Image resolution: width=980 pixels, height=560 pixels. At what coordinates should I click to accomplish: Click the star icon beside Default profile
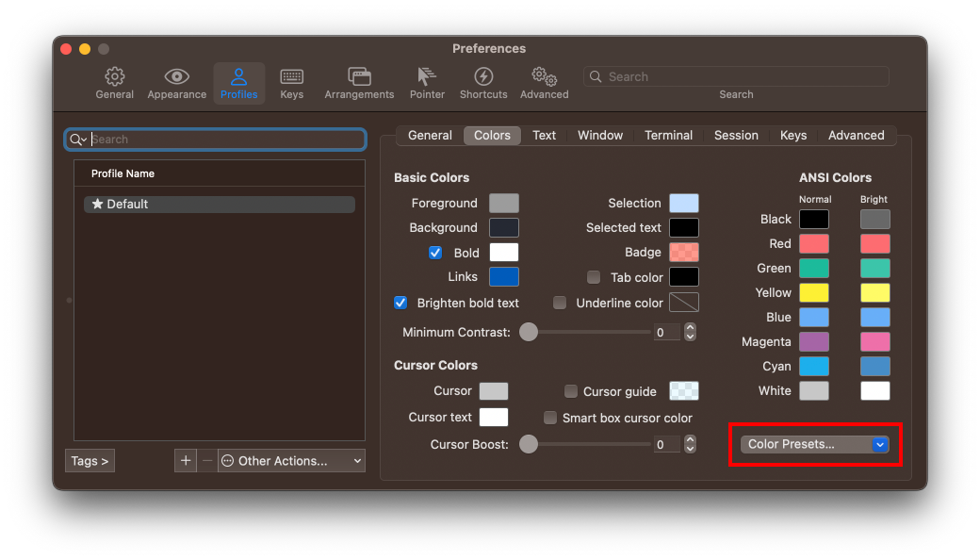tap(97, 204)
